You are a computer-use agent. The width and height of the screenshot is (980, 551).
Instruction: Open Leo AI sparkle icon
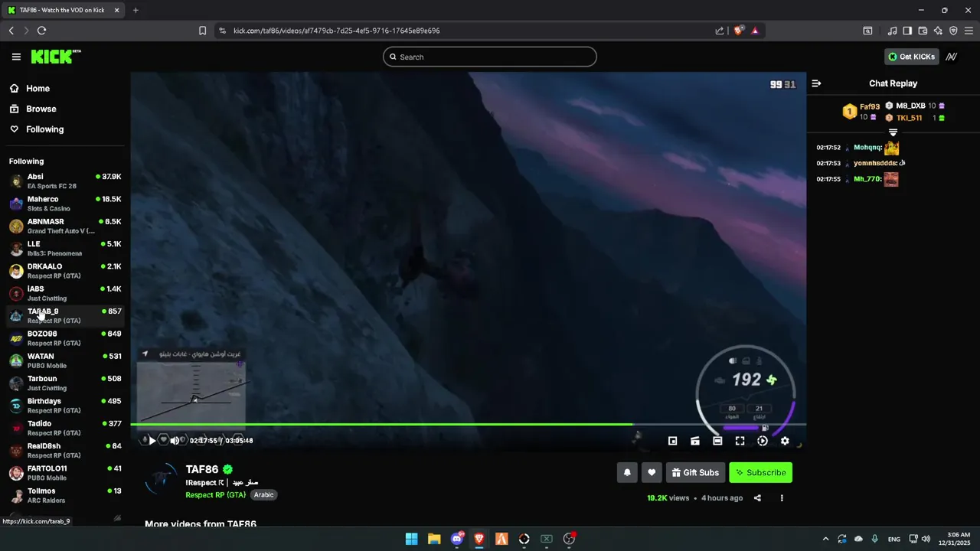(938, 31)
